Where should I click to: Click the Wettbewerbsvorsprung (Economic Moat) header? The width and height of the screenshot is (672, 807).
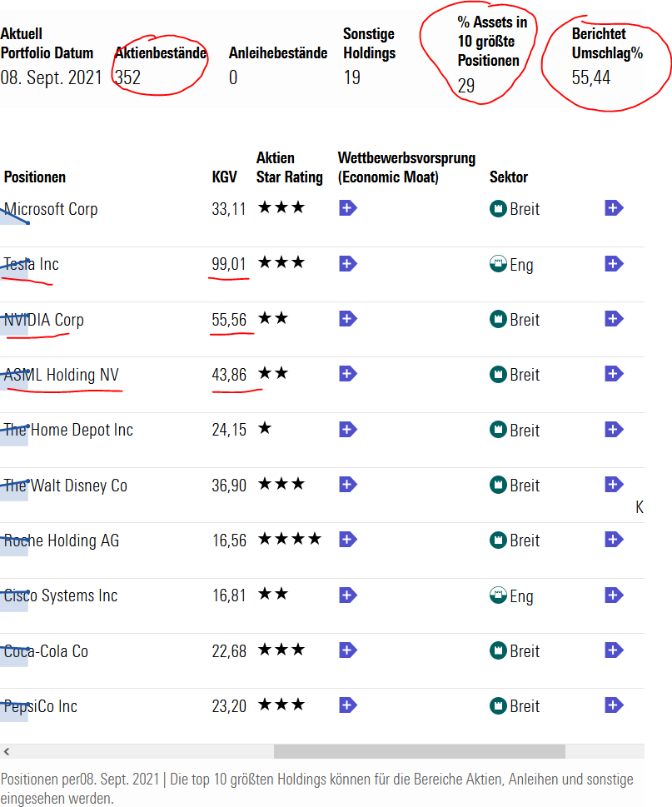[406, 167]
